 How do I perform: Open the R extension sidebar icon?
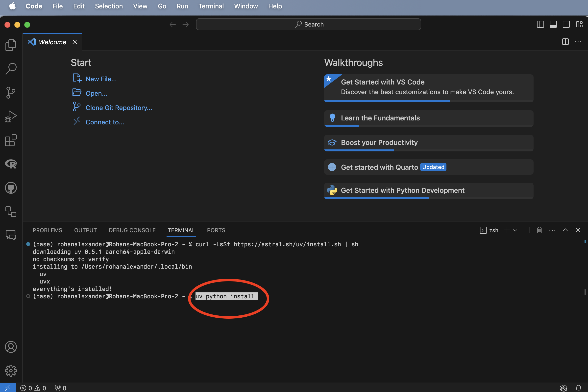click(x=11, y=164)
